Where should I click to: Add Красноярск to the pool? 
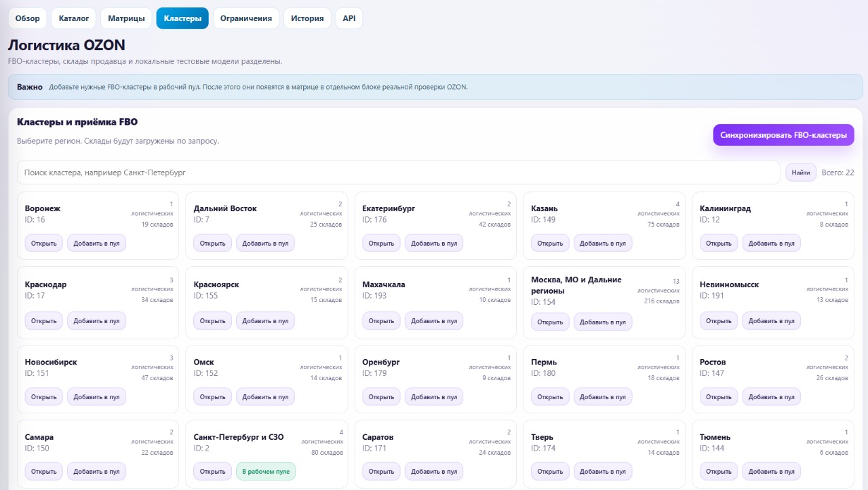(x=265, y=321)
